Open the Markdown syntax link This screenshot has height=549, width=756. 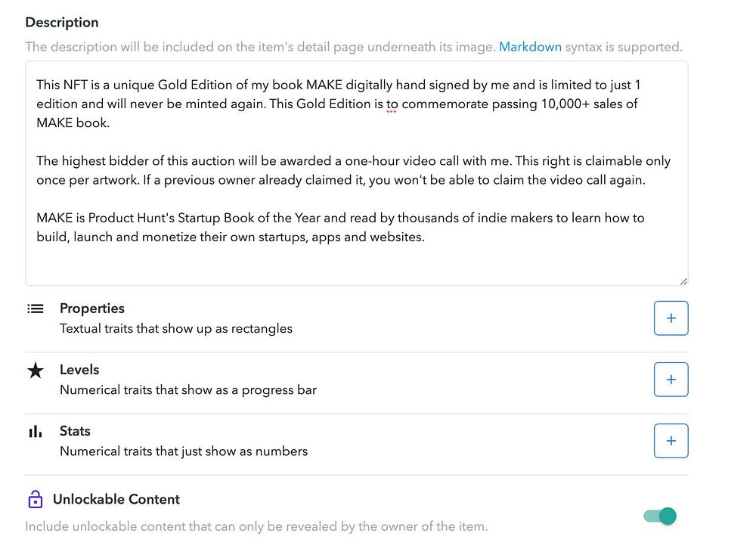pos(530,47)
